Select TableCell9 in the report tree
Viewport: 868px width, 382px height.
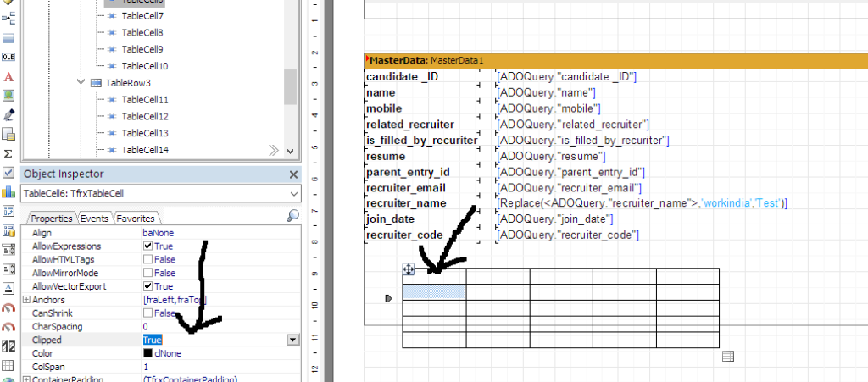[x=142, y=49]
